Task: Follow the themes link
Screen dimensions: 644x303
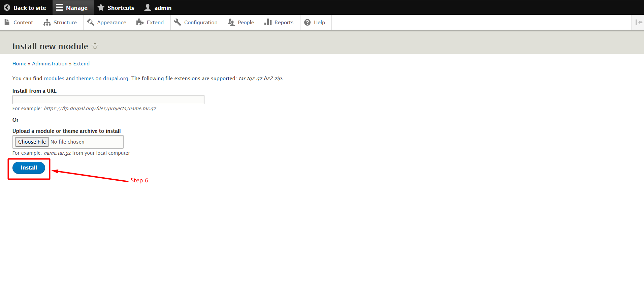Action: [85, 79]
